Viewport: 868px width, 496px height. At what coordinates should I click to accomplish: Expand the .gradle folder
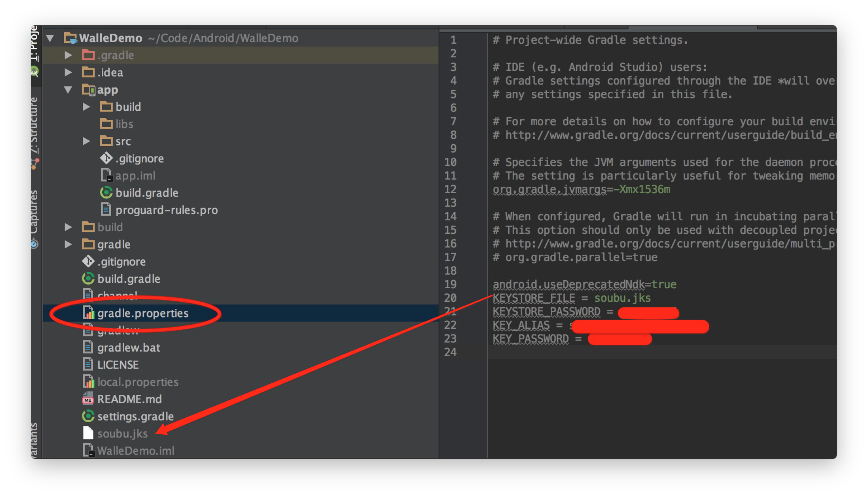(68, 55)
